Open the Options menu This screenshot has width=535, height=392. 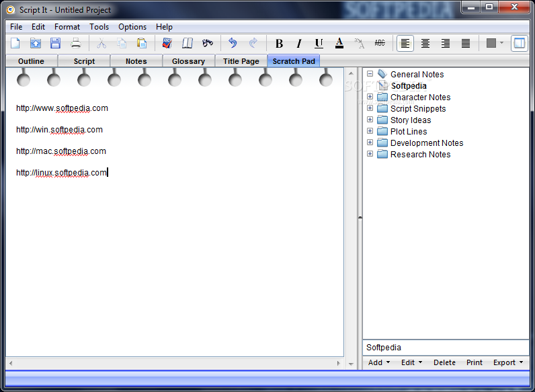tap(132, 27)
